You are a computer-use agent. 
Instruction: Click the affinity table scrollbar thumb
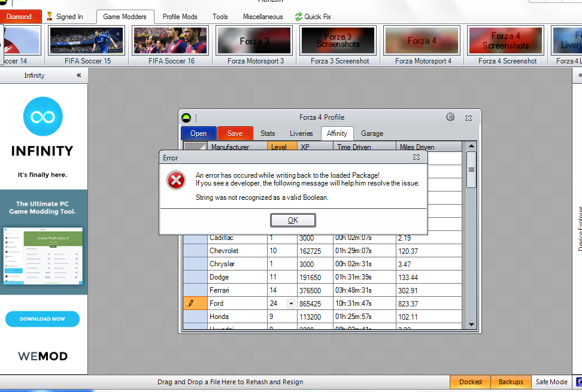pos(471,170)
